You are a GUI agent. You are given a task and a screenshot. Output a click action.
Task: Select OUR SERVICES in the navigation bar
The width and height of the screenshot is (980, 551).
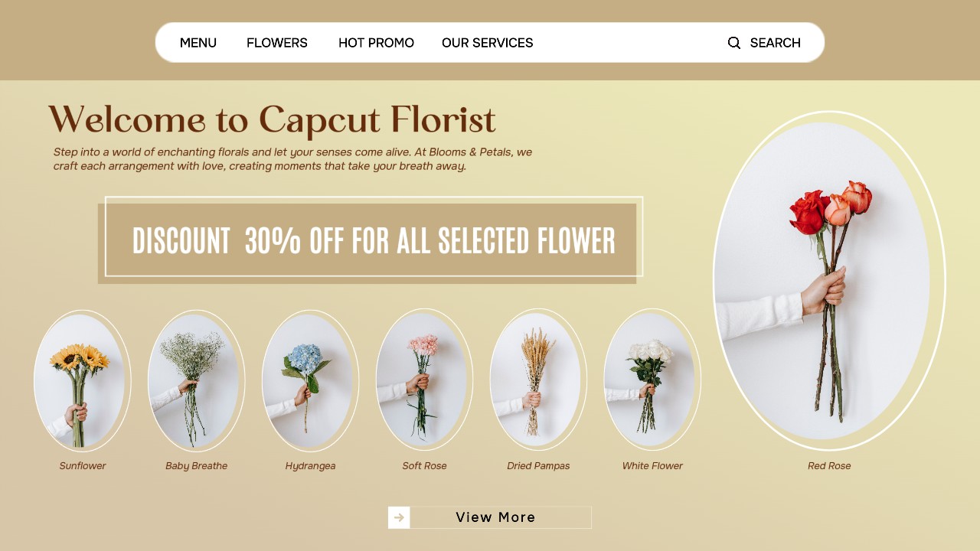pyautogui.click(x=488, y=43)
